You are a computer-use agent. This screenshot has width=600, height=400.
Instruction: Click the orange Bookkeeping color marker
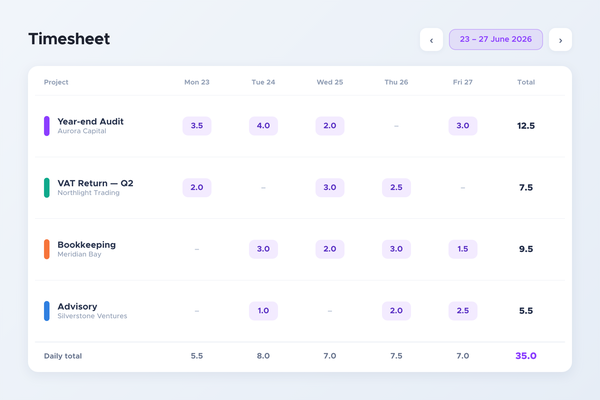coord(47,249)
